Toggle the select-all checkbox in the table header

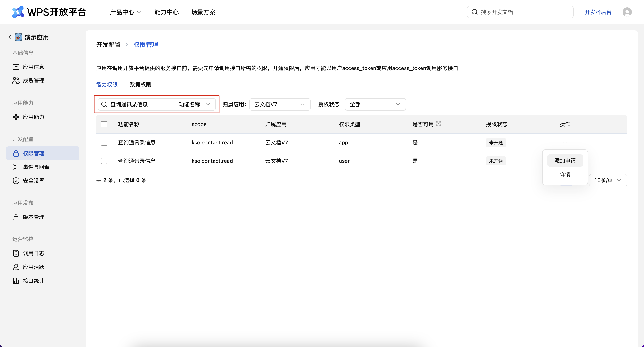coord(104,124)
